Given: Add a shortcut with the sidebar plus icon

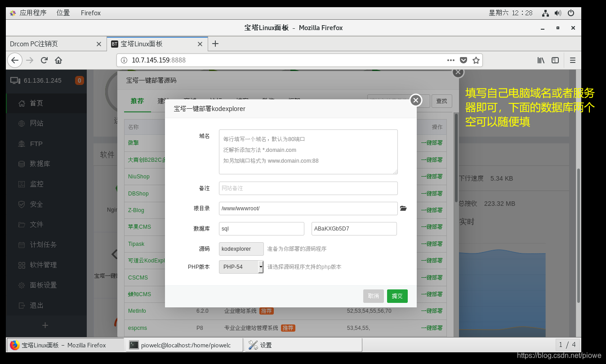Looking at the screenshot, I should (45, 325).
